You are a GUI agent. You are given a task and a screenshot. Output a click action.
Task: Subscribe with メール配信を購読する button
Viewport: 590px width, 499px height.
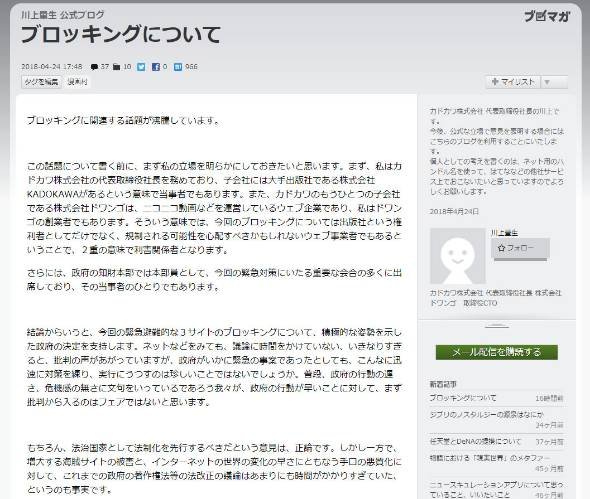tap(497, 352)
